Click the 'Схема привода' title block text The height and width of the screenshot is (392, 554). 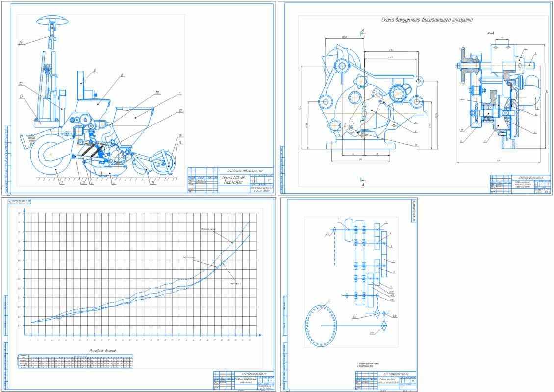pyautogui.click(x=388, y=378)
